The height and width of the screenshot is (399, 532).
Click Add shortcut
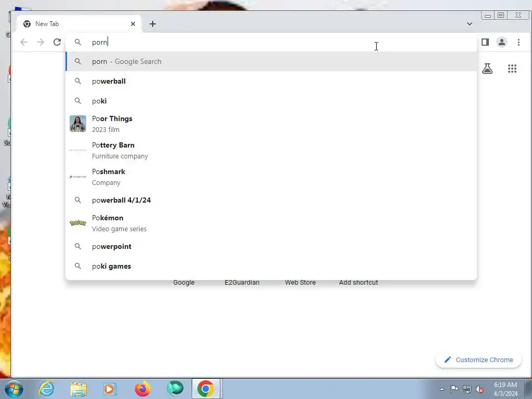(x=358, y=282)
